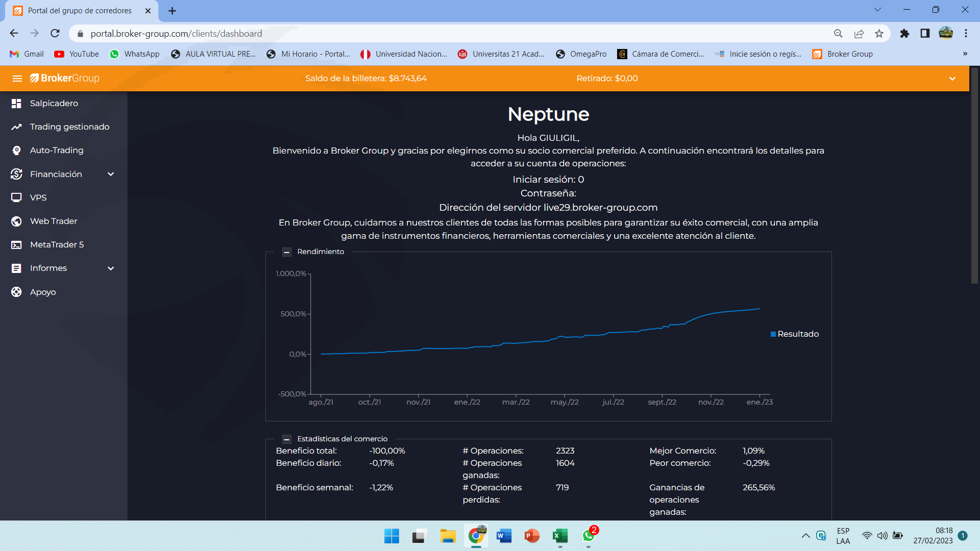The height and width of the screenshot is (551, 980).
Task: Open the Broker Group bookmark
Action: click(843, 54)
